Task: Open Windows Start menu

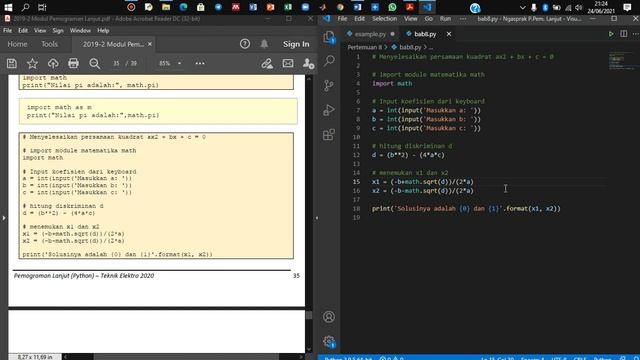Action: (x=8, y=7)
